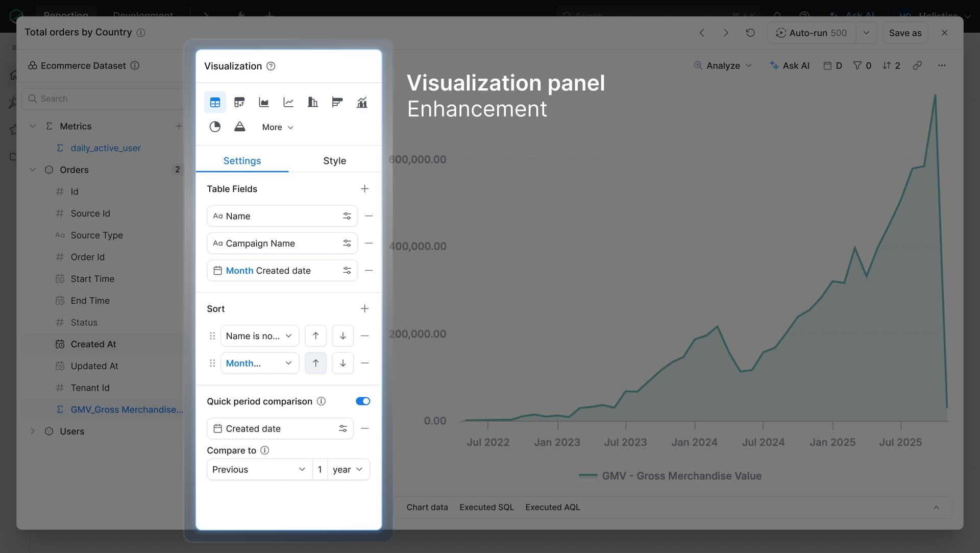The width and height of the screenshot is (980, 553).
Task: Sort Name field descending with down arrow
Action: tap(343, 336)
